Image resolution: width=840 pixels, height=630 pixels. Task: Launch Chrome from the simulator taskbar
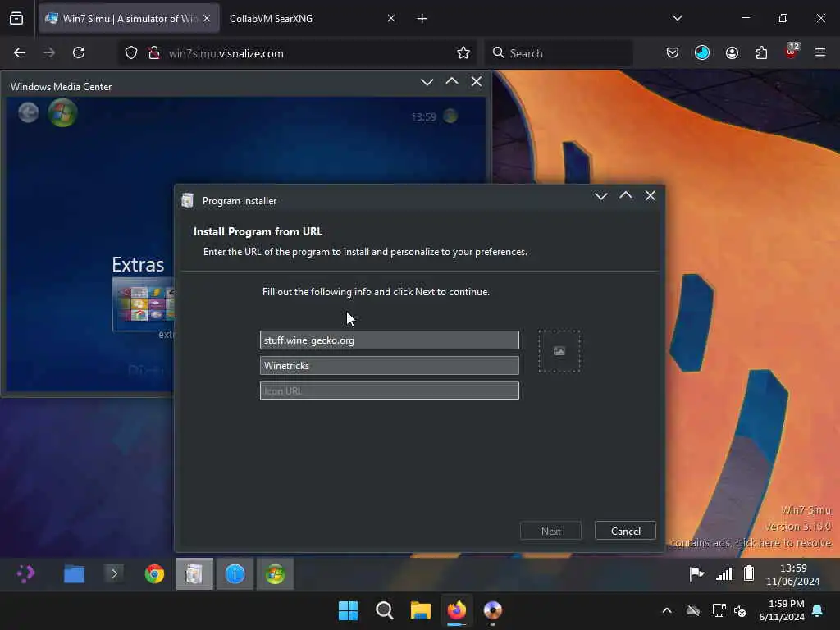154,574
